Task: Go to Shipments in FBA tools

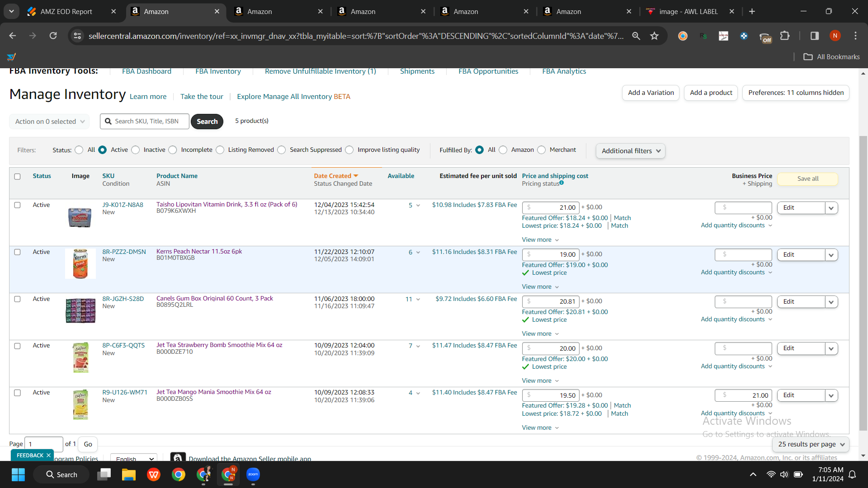Action: coord(417,71)
